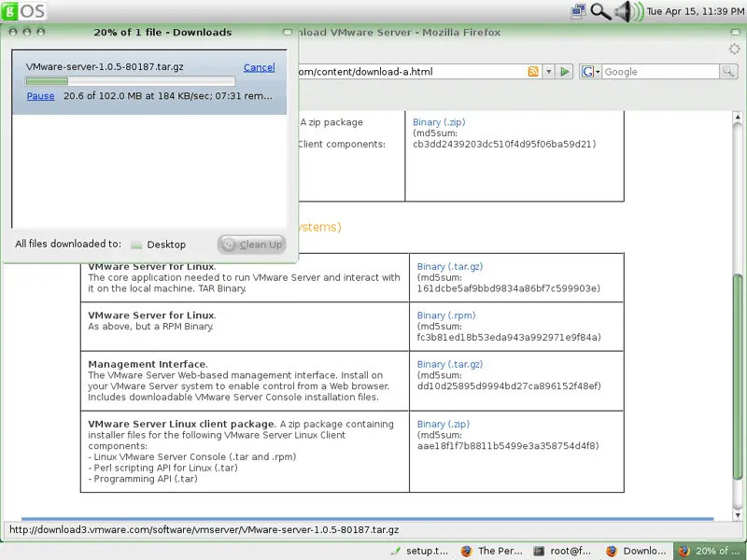Open the Google search engine selector

point(590,72)
